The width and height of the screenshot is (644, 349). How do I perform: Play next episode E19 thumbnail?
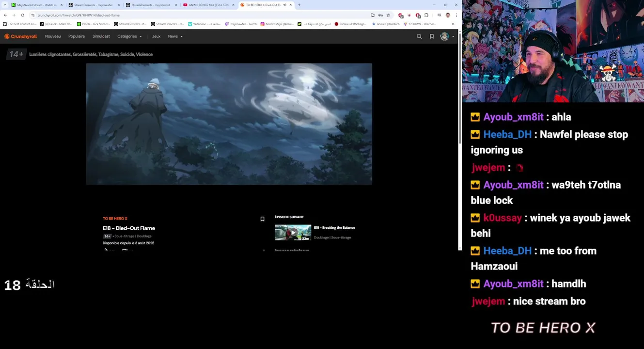tap(293, 233)
